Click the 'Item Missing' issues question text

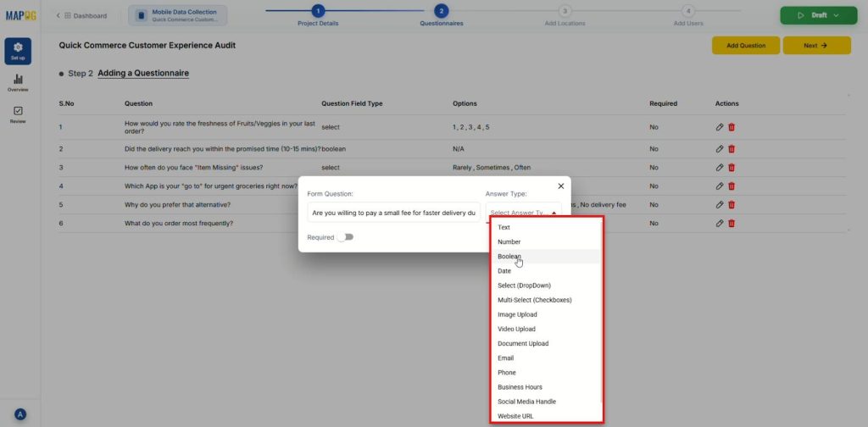coord(194,168)
